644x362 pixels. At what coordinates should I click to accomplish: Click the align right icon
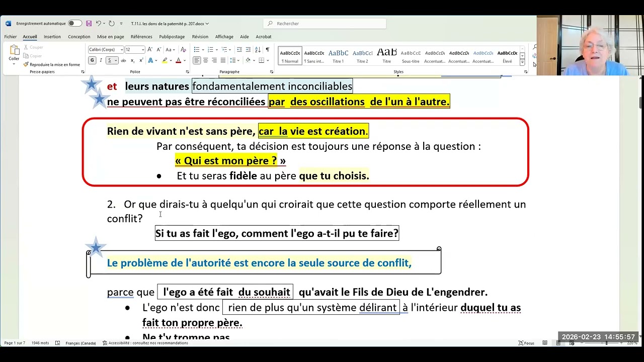(214, 60)
